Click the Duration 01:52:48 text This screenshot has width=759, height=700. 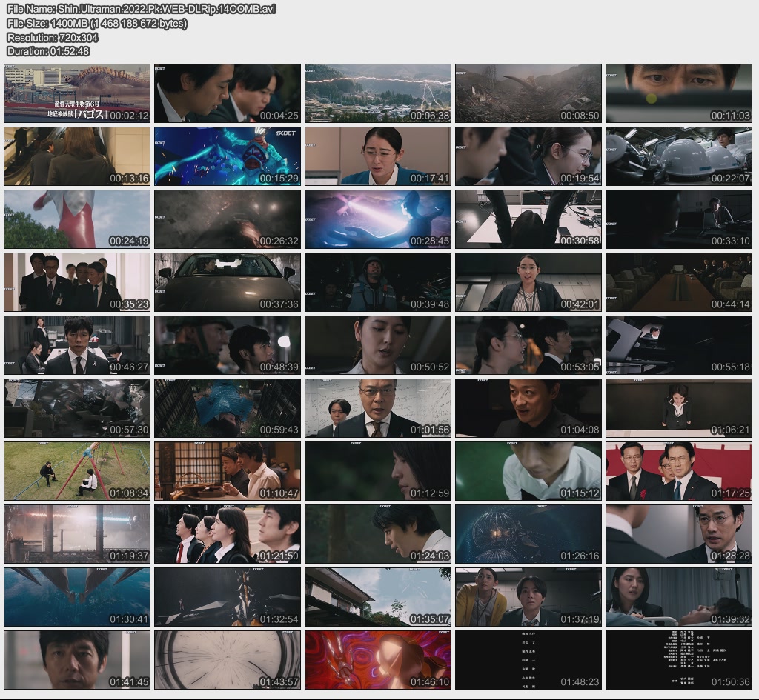[48, 51]
